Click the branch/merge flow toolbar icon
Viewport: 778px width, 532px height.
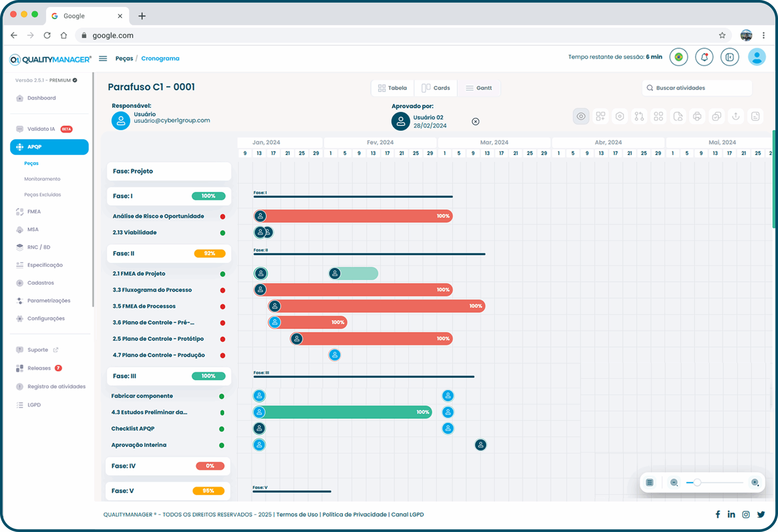639,116
